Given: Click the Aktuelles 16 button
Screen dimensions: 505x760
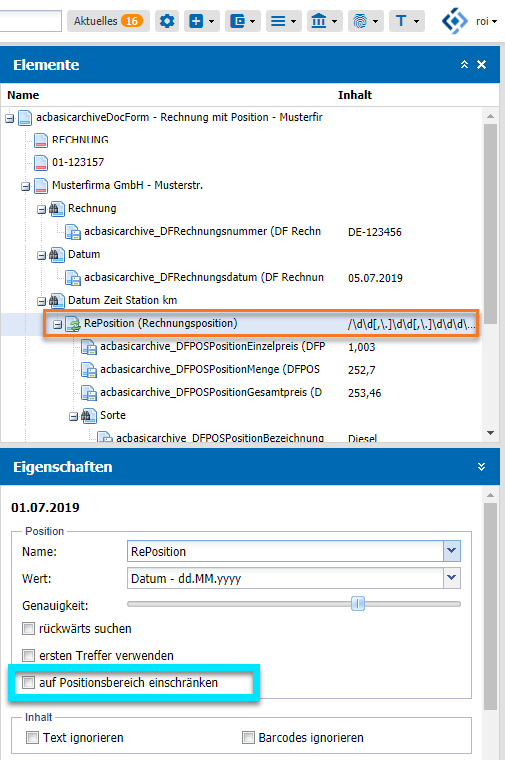Looking at the screenshot, I should (x=108, y=21).
